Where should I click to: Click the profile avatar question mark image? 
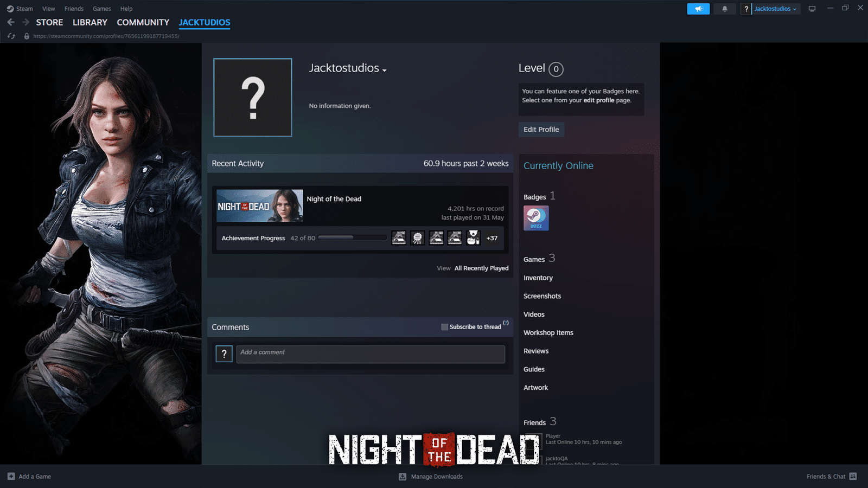click(x=253, y=98)
